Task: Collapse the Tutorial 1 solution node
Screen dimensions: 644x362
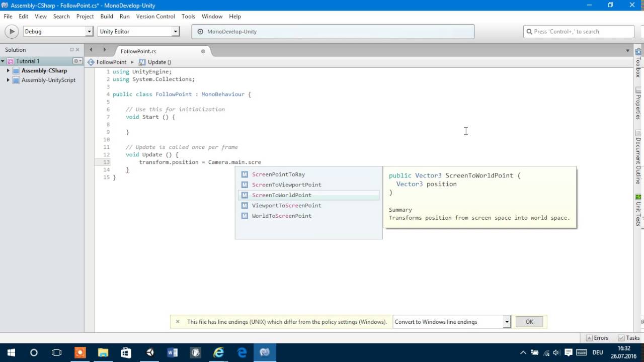Action: point(3,61)
